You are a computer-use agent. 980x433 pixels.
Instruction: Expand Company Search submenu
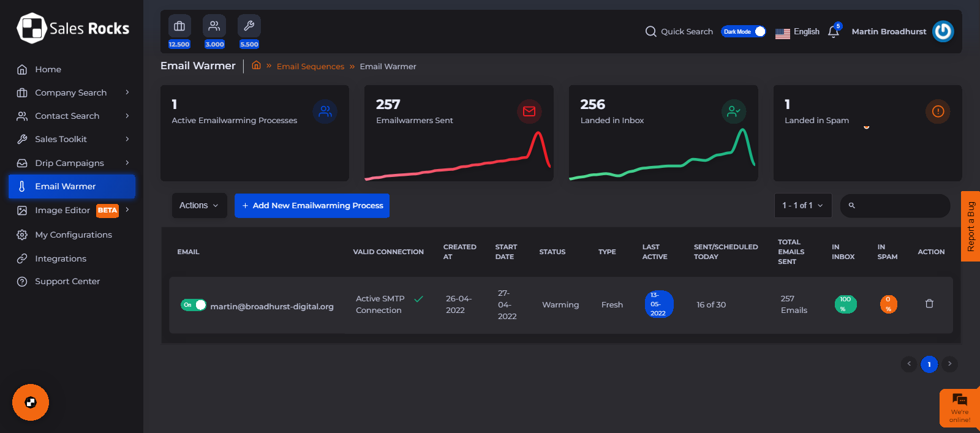pos(127,92)
